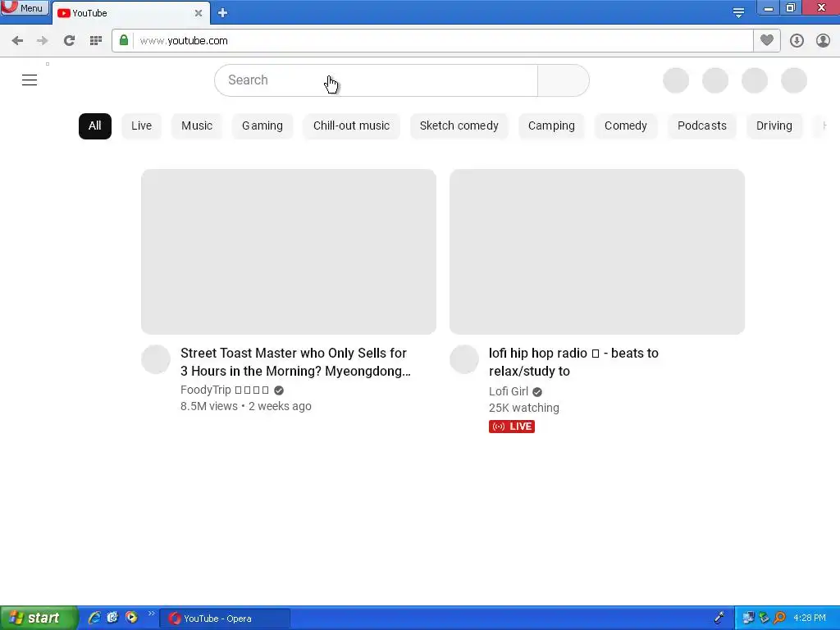The height and width of the screenshot is (630, 840).
Task: Click the FoodyTrip channel avatar
Action: [156, 359]
